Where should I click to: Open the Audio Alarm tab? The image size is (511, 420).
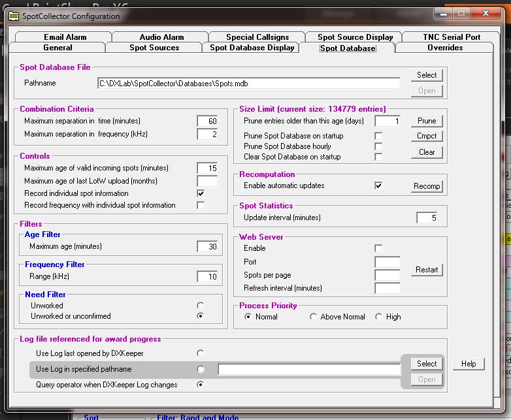click(x=161, y=37)
